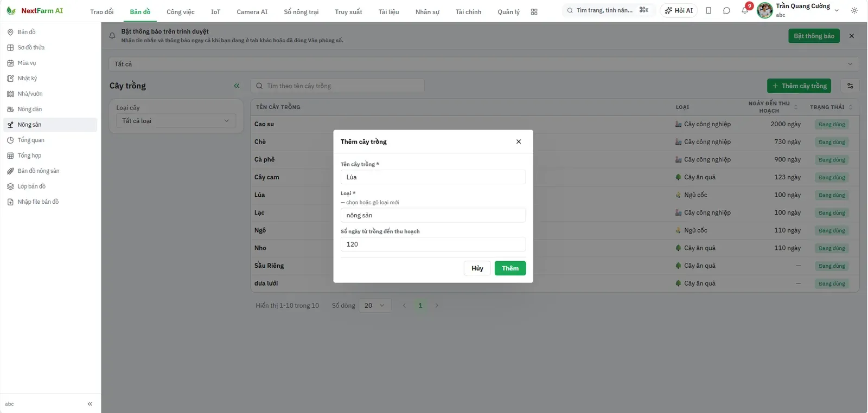Focus the global search box 'Tìm trang, tính năng'
The height and width of the screenshot is (413, 868).
pyautogui.click(x=608, y=10)
